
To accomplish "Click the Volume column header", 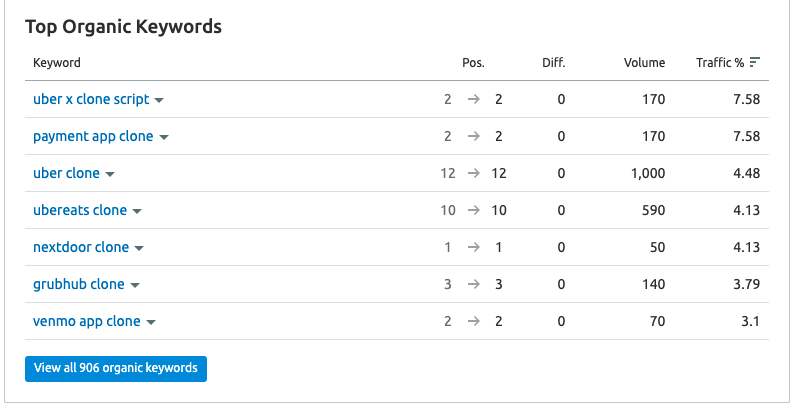I will (x=644, y=62).
